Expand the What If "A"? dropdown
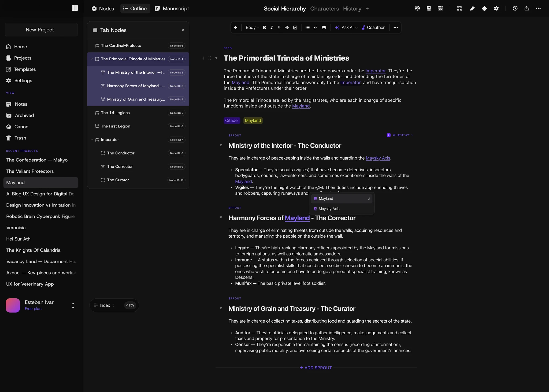 (x=401, y=135)
